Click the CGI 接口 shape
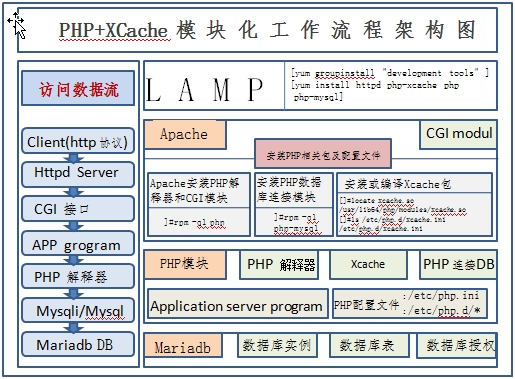Viewport: 515px width, 379px height. coord(78,209)
